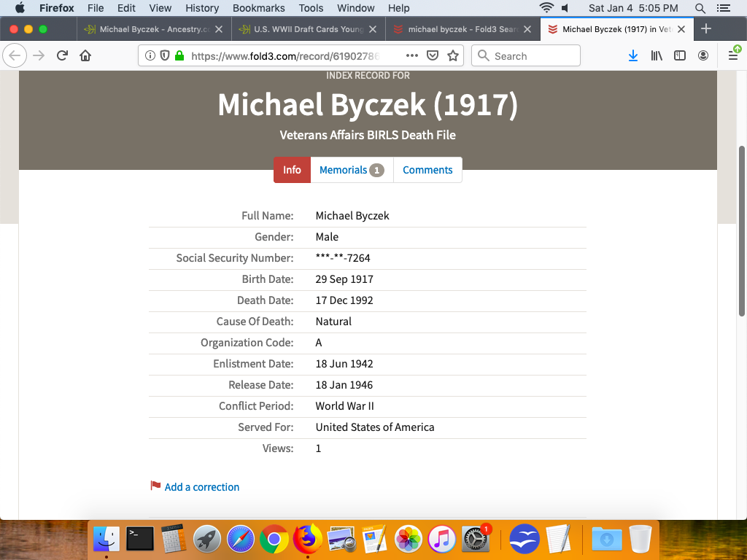Open a new browser tab
The width and height of the screenshot is (747, 560).
(705, 29)
